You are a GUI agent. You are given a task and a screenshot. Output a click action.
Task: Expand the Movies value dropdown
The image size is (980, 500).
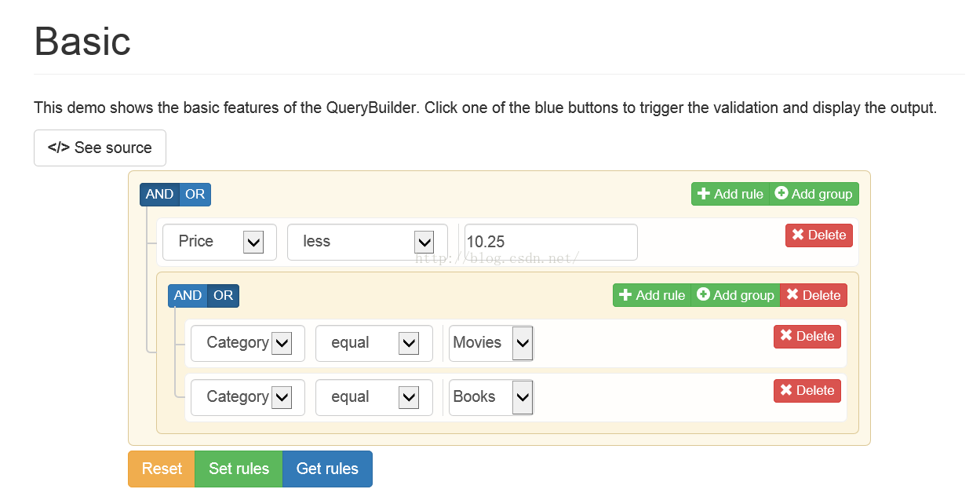(491, 343)
